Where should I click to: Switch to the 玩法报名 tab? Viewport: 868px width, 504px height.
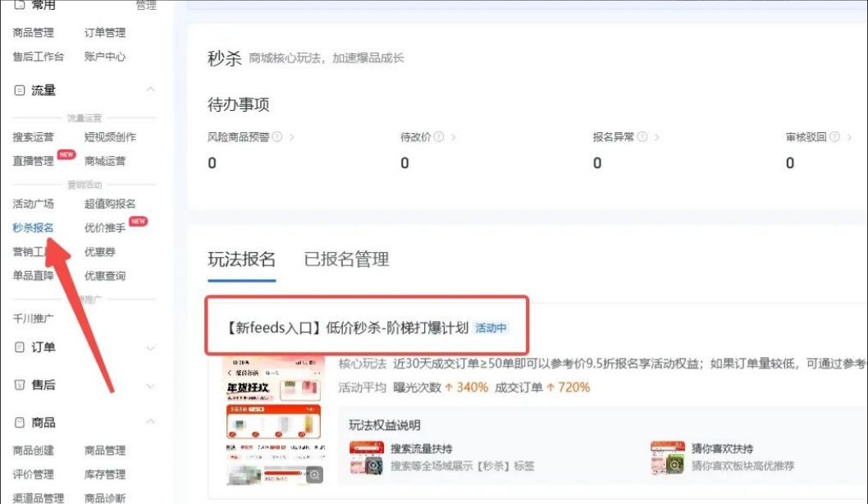pyautogui.click(x=241, y=259)
